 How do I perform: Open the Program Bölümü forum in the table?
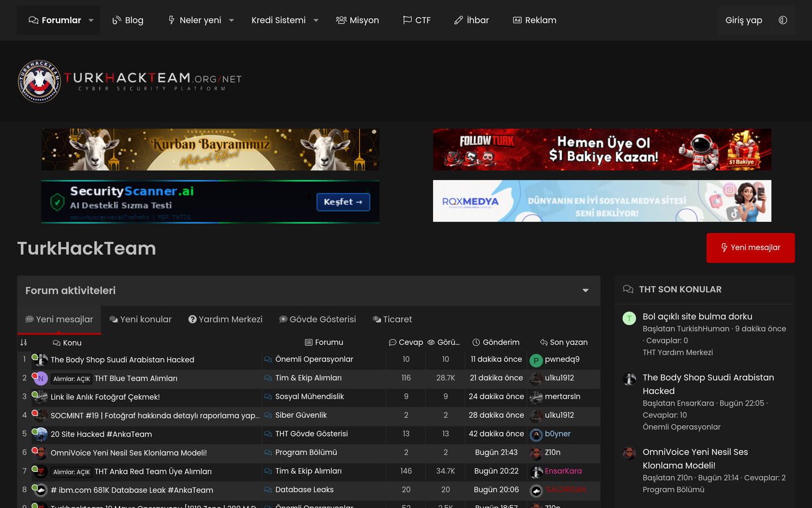coord(306,453)
